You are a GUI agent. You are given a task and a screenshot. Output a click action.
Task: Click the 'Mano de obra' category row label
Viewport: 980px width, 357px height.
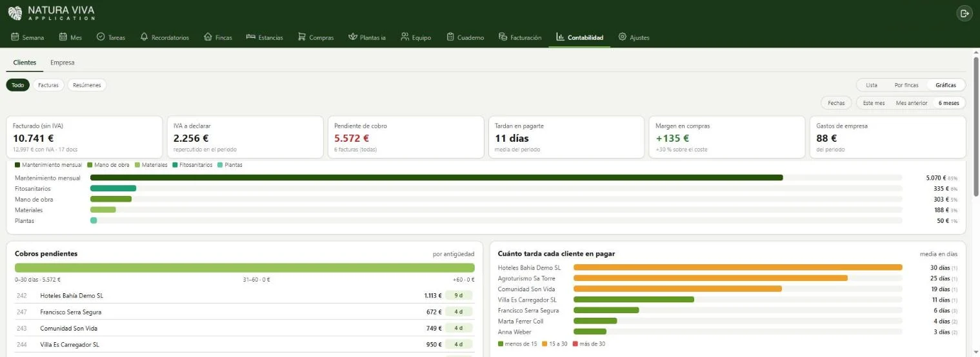point(34,199)
